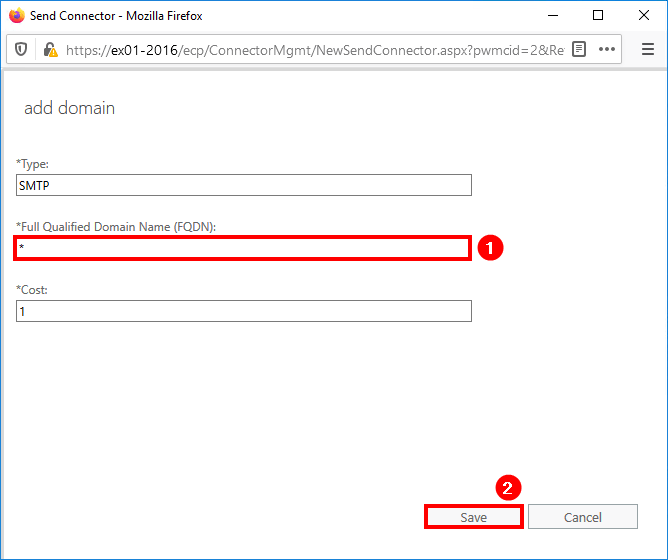Screen dimensions: 668x560
Task: Maximize the Send Connector window
Action: pos(598,16)
